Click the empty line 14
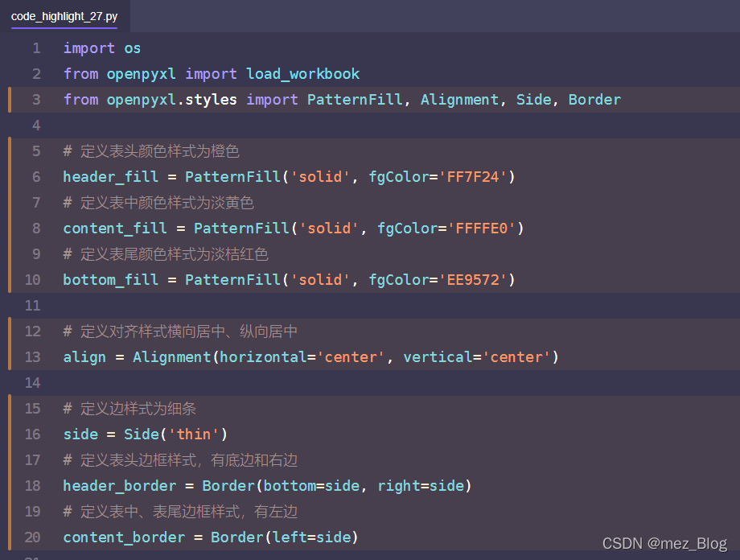The image size is (740, 560). (x=322, y=383)
